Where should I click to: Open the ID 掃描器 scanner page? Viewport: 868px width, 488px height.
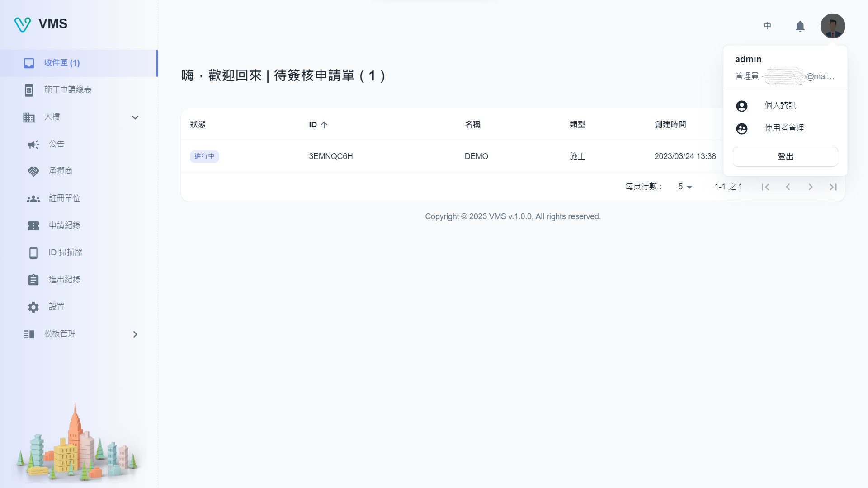(x=66, y=252)
